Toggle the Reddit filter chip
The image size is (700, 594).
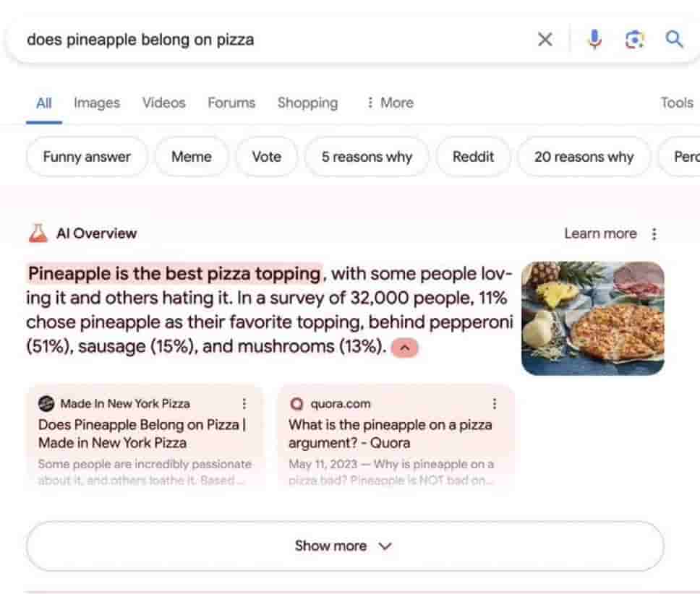tap(473, 157)
